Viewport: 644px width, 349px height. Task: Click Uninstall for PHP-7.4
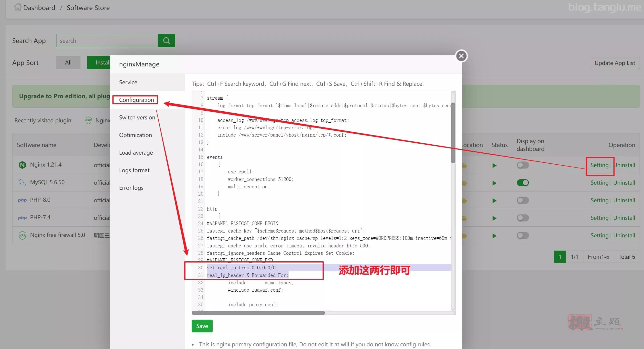pyautogui.click(x=624, y=218)
